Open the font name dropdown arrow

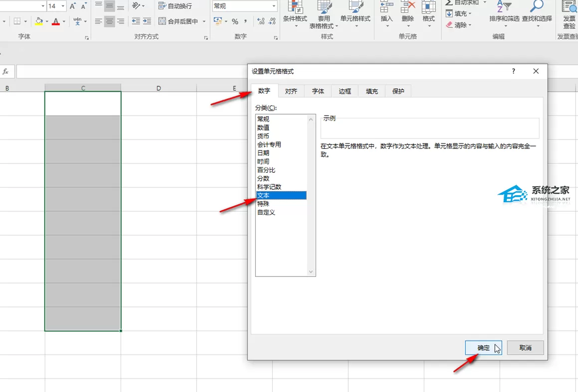point(43,6)
